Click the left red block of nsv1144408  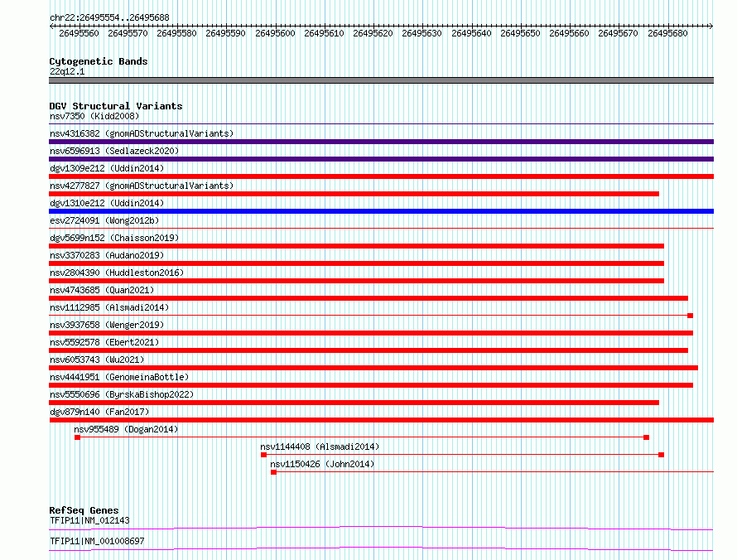click(x=263, y=455)
